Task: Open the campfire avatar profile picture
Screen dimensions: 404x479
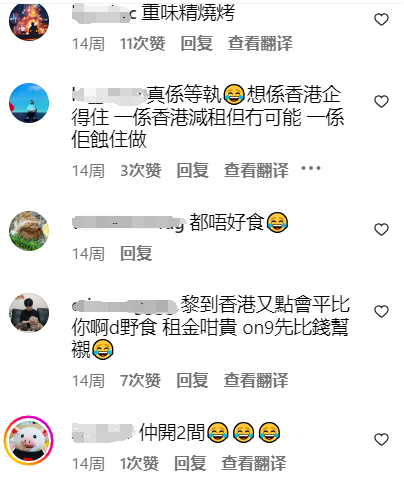Action: pyautogui.click(x=29, y=21)
